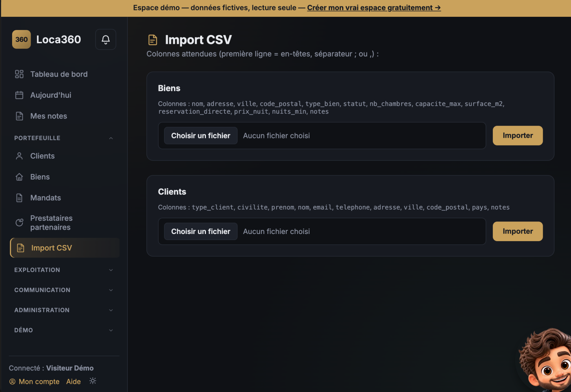Click the Aujourd'hui calendar icon
The height and width of the screenshot is (392, 571).
pyautogui.click(x=19, y=95)
